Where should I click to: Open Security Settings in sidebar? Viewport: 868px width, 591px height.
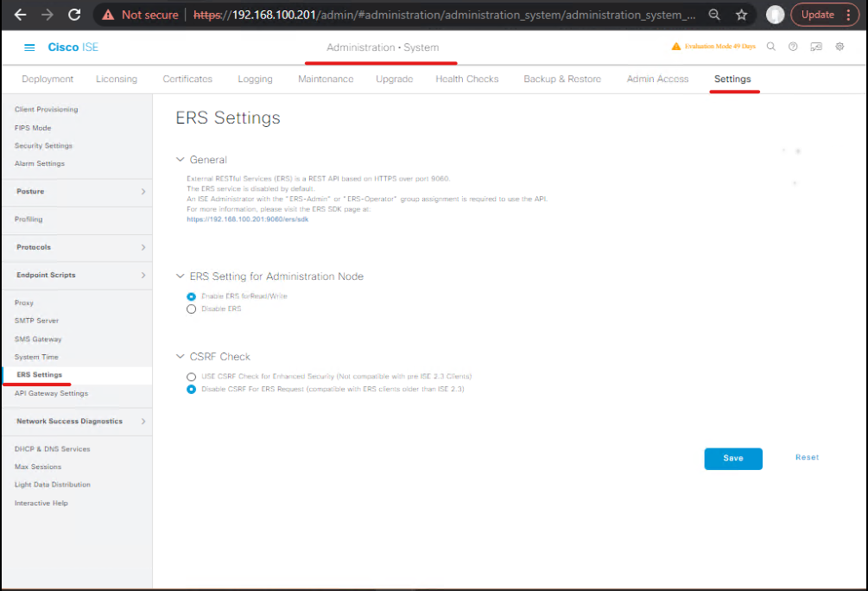(44, 146)
